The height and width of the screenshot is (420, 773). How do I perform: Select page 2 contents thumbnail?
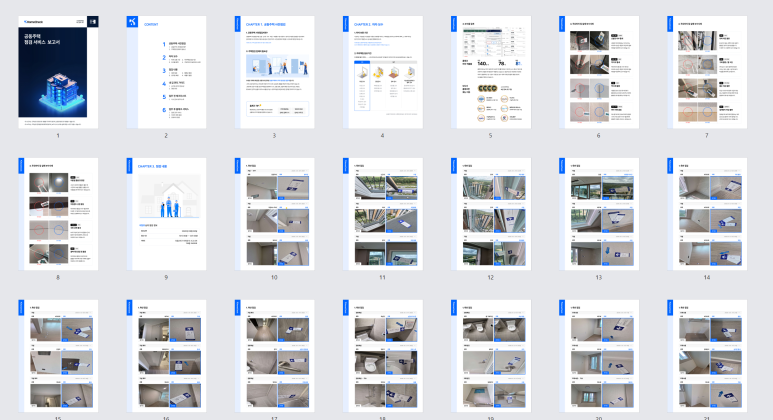pos(166,72)
